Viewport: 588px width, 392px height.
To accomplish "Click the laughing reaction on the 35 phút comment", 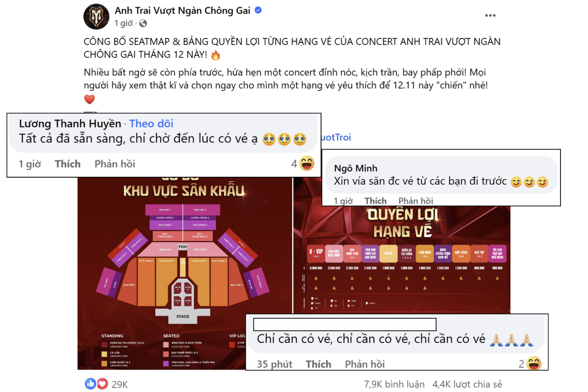I will [534, 363].
